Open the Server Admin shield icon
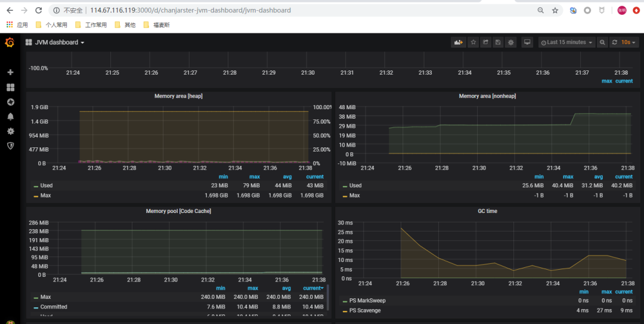Viewport: 644px width, 324px height. pos(10,146)
